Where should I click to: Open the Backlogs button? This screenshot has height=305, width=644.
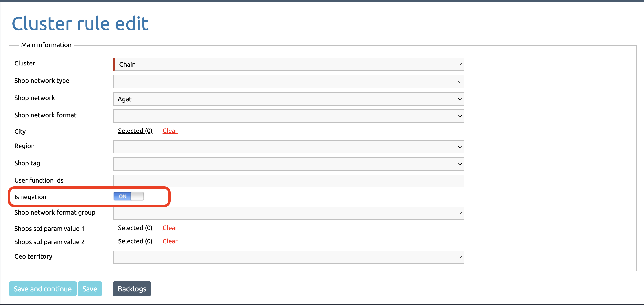(132, 289)
